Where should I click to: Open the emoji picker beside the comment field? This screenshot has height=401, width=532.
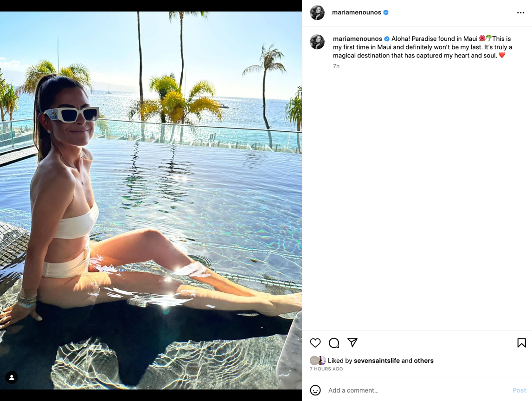pos(315,390)
